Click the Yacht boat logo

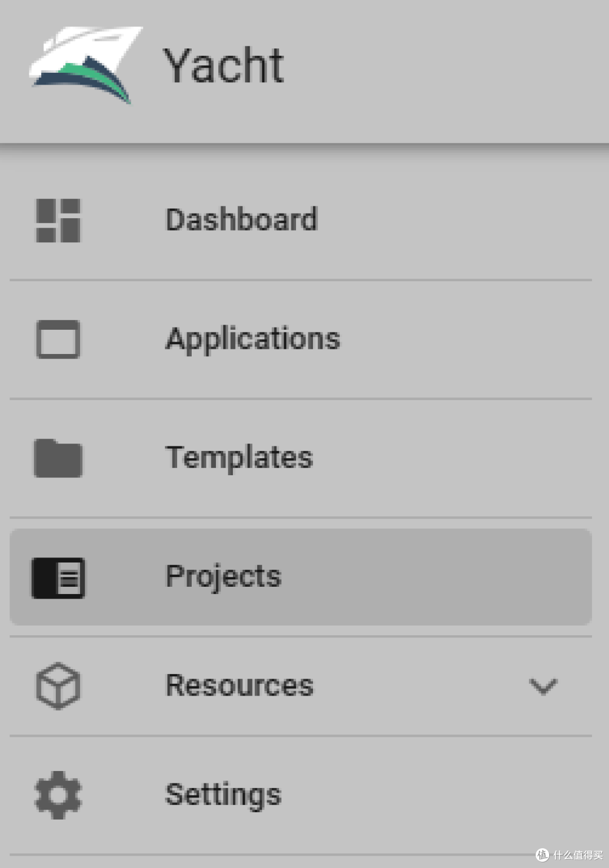click(x=85, y=64)
